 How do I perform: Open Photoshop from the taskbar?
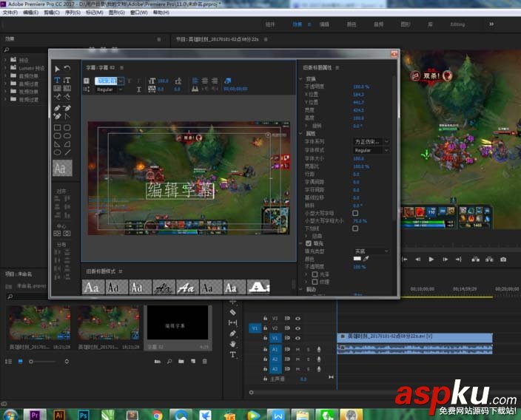(84, 415)
